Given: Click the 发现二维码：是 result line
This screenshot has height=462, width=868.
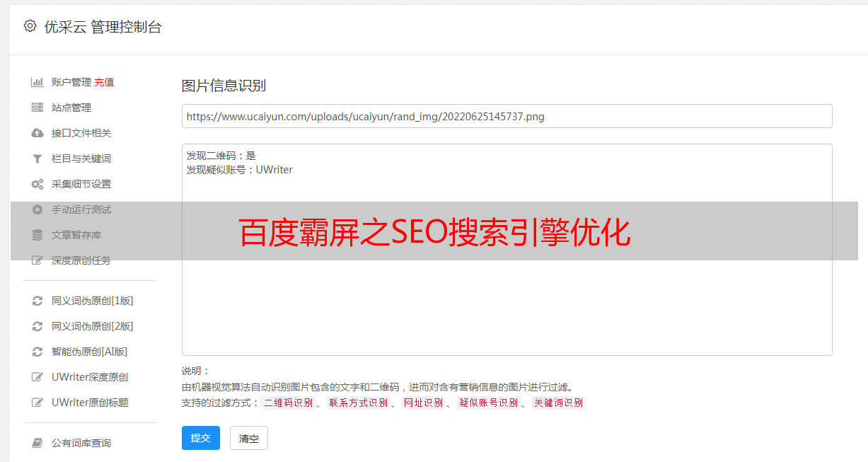Looking at the screenshot, I should pos(221,156).
